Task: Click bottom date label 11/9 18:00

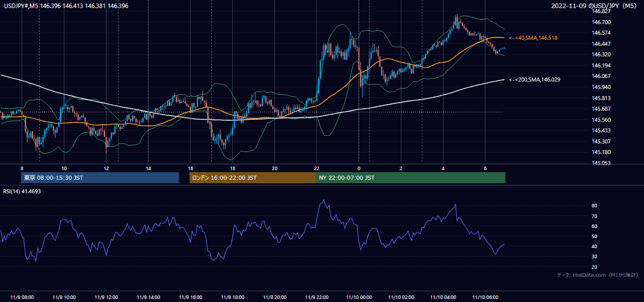Action: point(232,297)
